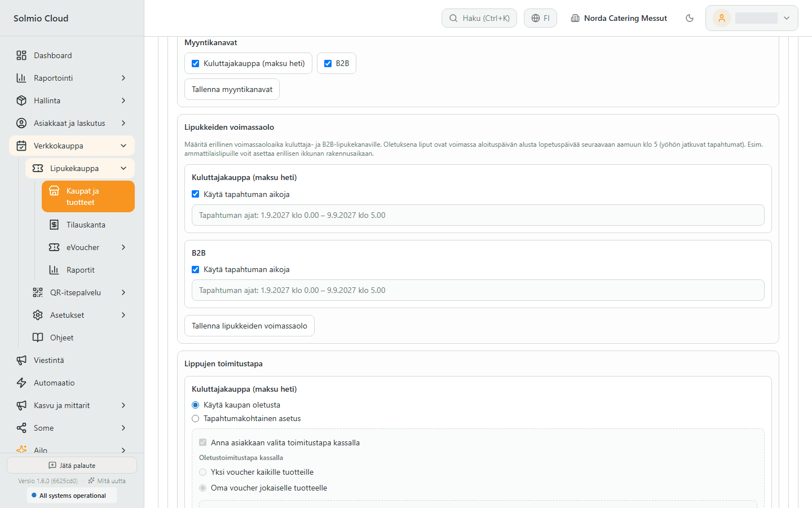This screenshot has width=812, height=508.
Task: Click Tallenna myyntikanavat button
Action: 232,89
